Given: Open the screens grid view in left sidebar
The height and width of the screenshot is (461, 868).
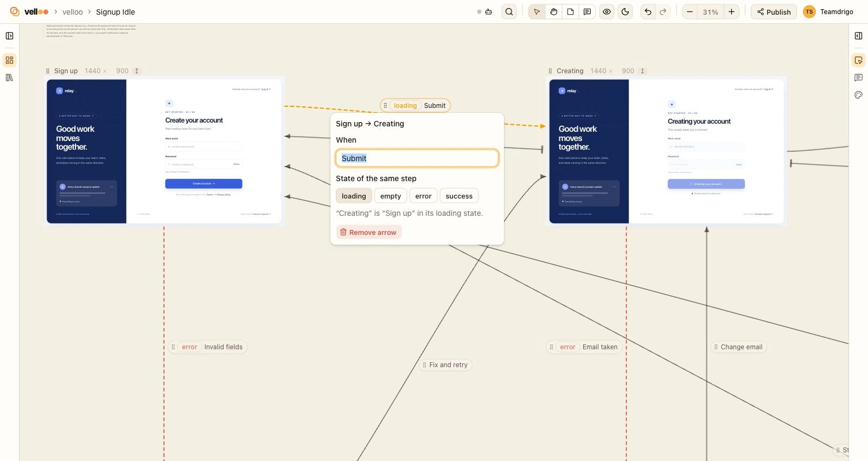Looking at the screenshot, I should click(x=9, y=60).
